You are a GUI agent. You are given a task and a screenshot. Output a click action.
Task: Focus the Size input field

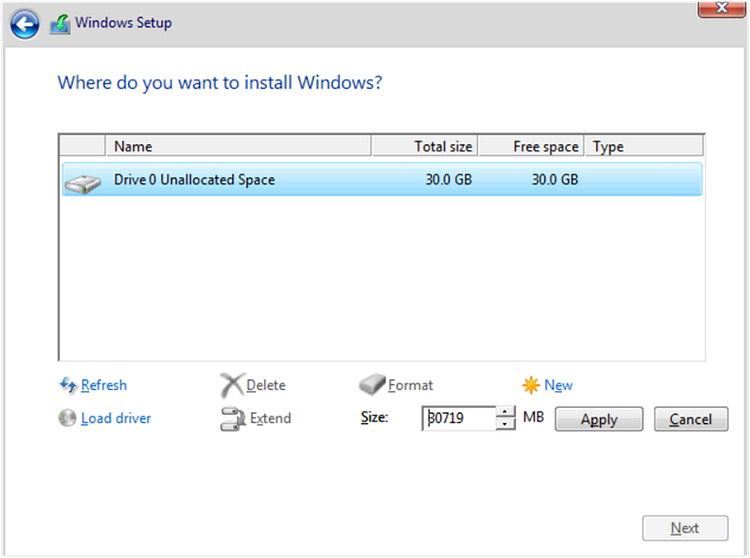459,418
